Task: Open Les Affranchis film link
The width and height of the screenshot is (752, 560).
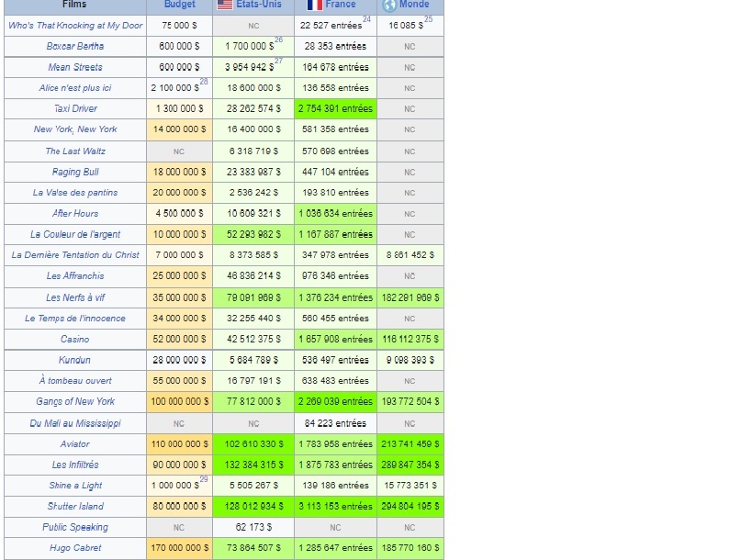Action: click(x=75, y=275)
